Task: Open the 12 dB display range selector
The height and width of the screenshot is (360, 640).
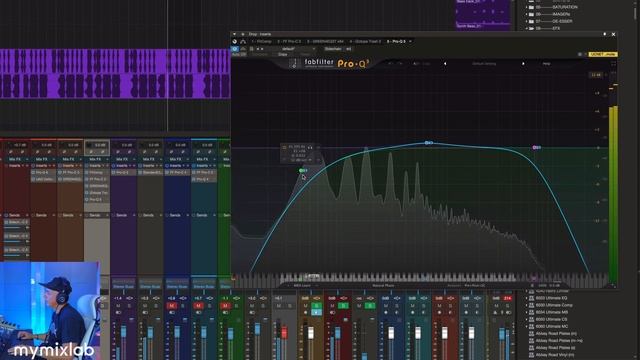Action: click(596, 75)
